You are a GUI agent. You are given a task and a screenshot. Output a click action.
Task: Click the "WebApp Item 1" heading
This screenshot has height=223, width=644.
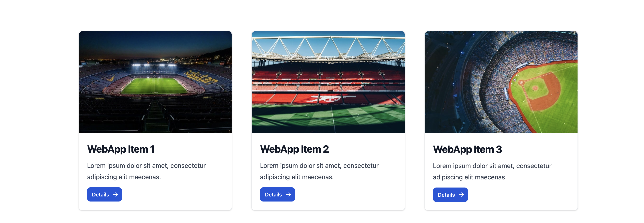[121, 149]
